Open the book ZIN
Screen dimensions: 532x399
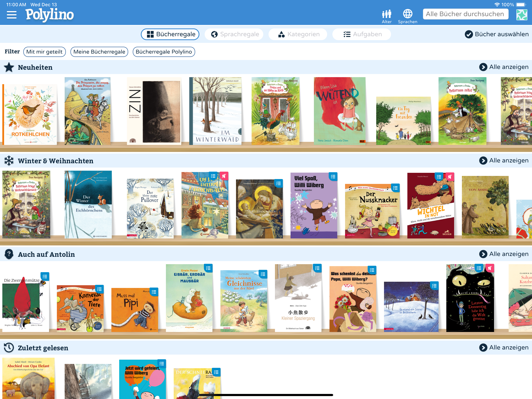[154, 111]
